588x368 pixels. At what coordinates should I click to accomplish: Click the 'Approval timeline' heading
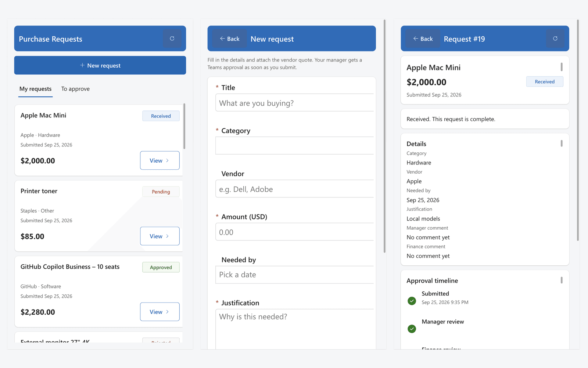point(432,281)
